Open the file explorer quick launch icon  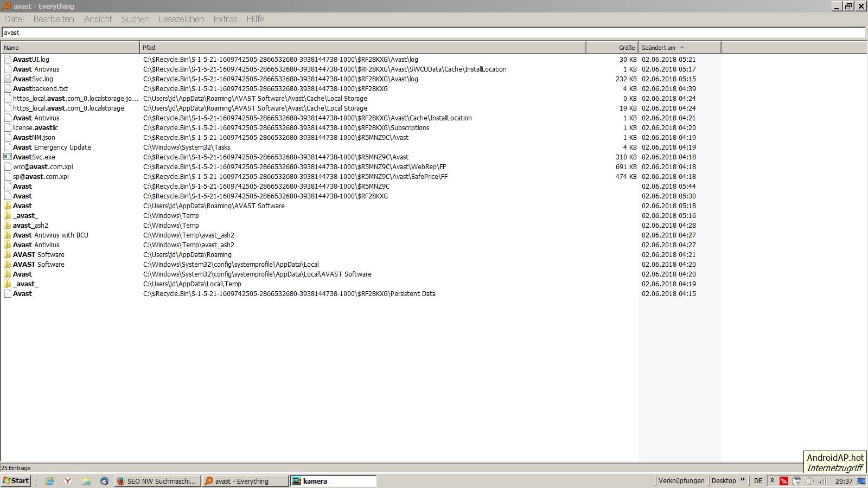(x=86, y=481)
